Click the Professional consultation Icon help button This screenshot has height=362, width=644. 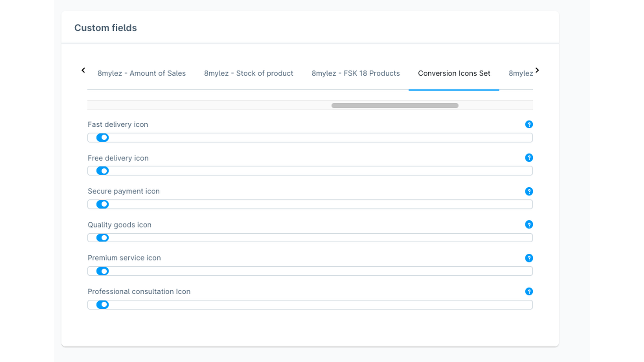click(x=529, y=291)
